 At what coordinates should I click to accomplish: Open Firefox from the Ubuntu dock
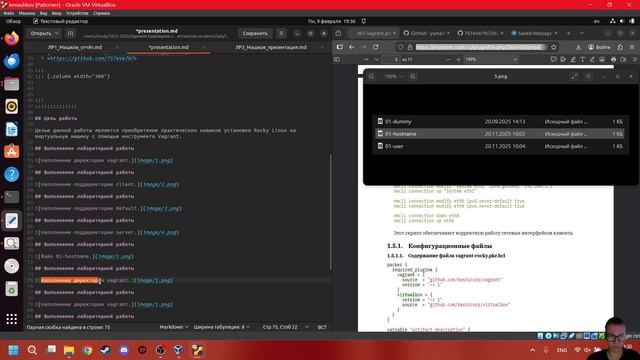tap(11, 39)
